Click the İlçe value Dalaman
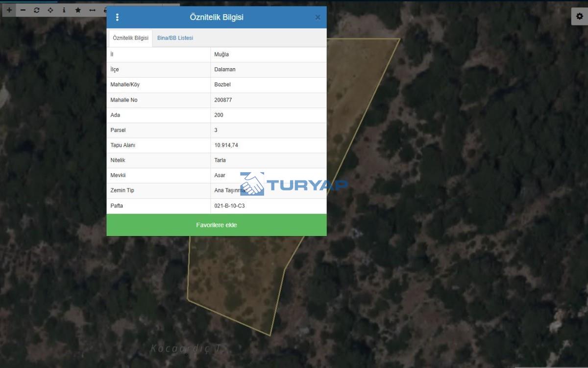This screenshot has height=368, width=588. pos(224,70)
